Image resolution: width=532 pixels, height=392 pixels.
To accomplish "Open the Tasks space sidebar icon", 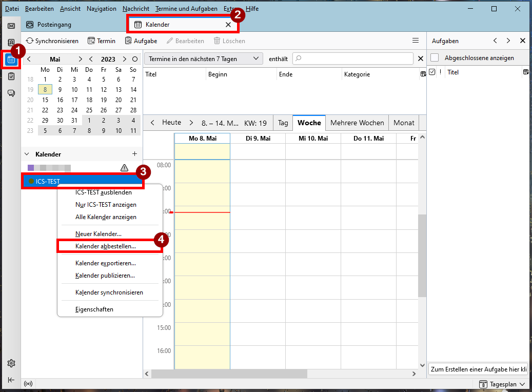I will 11,76.
